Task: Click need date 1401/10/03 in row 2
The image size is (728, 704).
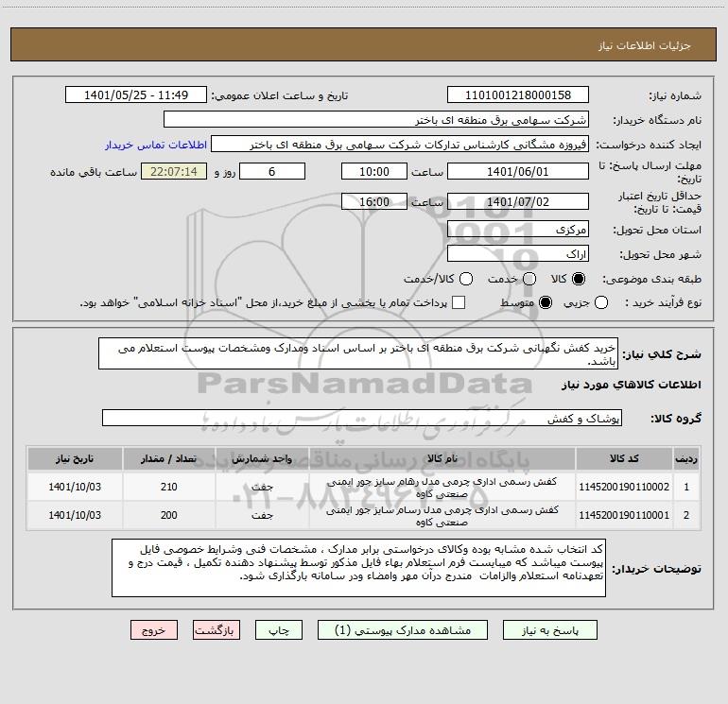Action: (75, 515)
